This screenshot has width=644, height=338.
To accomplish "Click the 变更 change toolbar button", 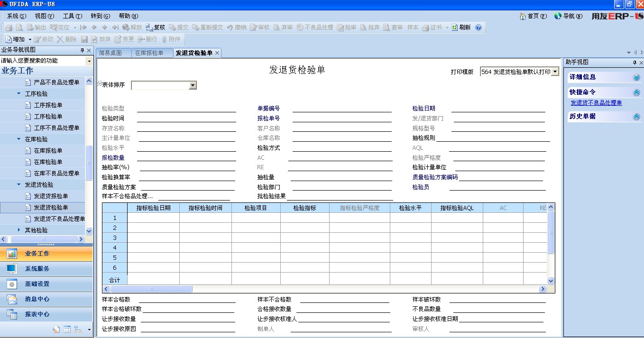I will tap(124, 39).
